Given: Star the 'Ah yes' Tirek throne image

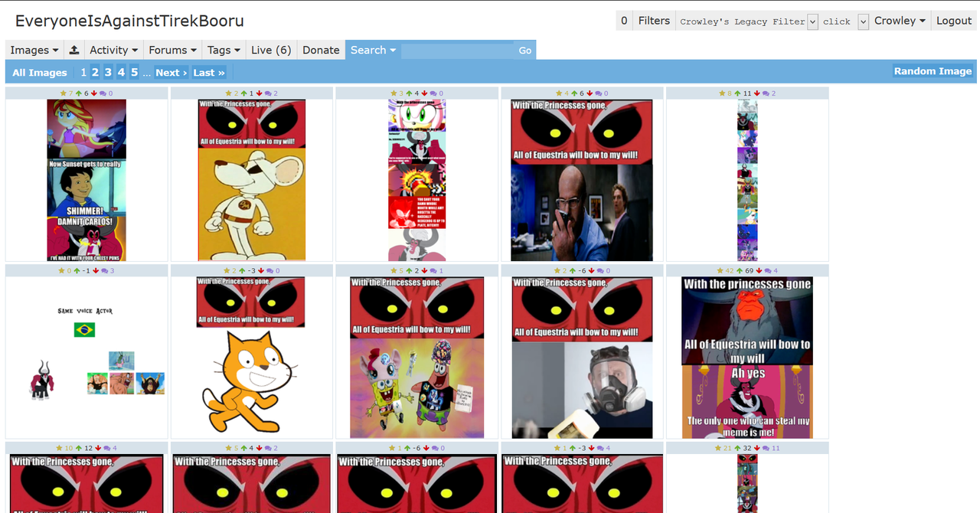Looking at the screenshot, I should click(x=720, y=271).
